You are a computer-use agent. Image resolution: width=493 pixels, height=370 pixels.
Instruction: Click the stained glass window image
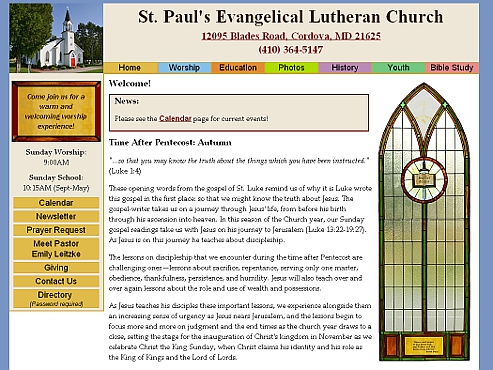coord(424,222)
